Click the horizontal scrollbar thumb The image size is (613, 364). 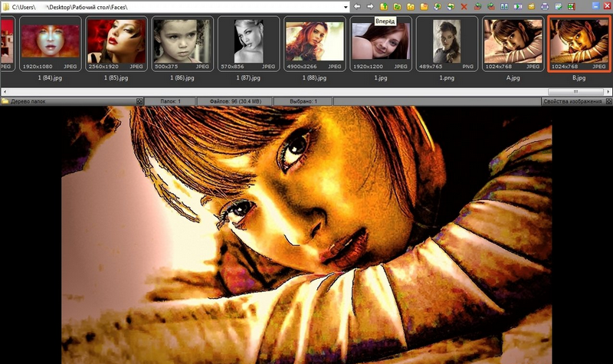[575, 92]
